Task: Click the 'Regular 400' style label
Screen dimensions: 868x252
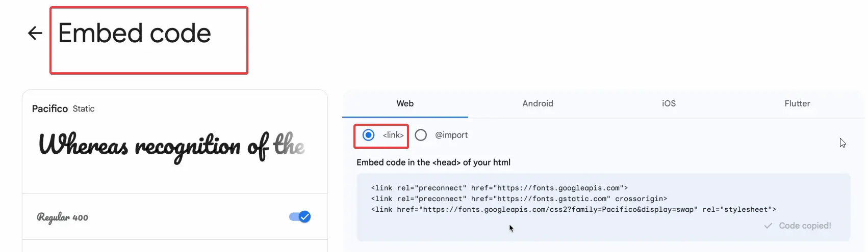Action: point(63,217)
